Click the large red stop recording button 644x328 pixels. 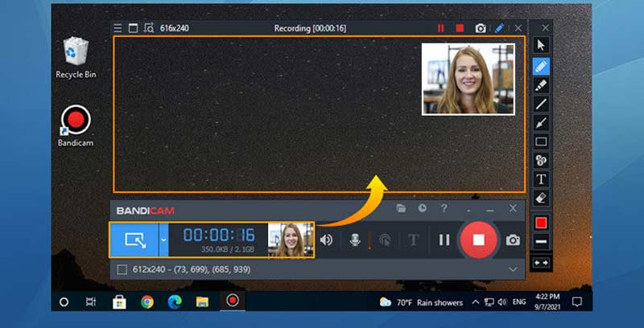(478, 240)
